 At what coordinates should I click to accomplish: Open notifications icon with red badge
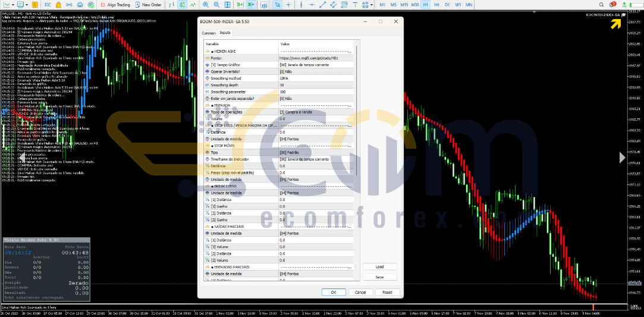pos(612,4)
